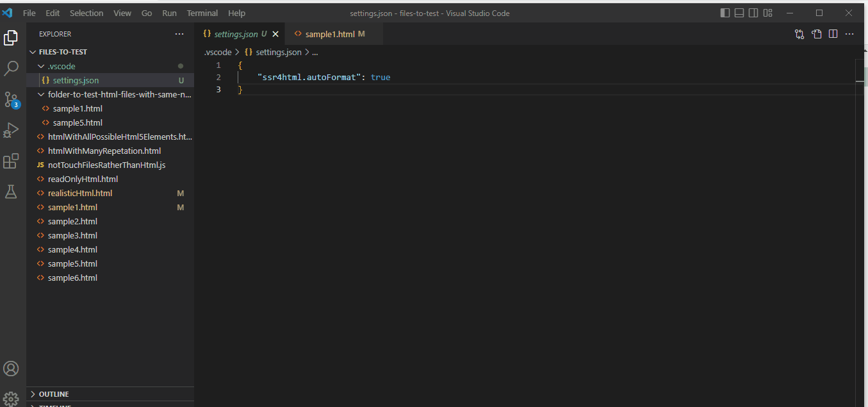Expand the OUTLINE section
Screen dimensions: 868x407
coord(110,394)
